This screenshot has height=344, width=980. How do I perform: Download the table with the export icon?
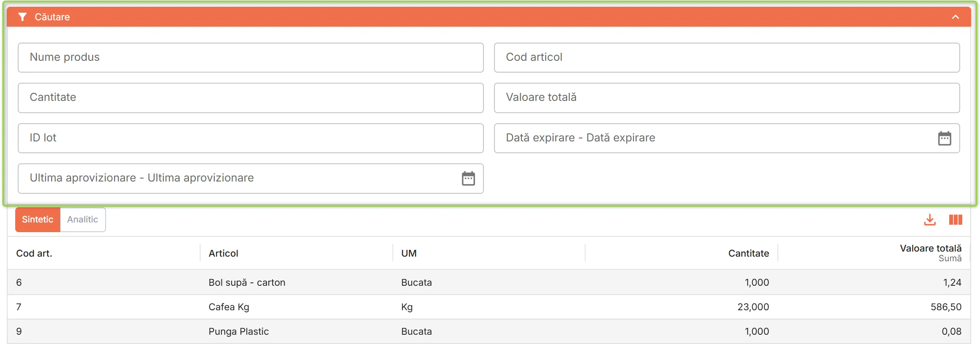pos(930,219)
